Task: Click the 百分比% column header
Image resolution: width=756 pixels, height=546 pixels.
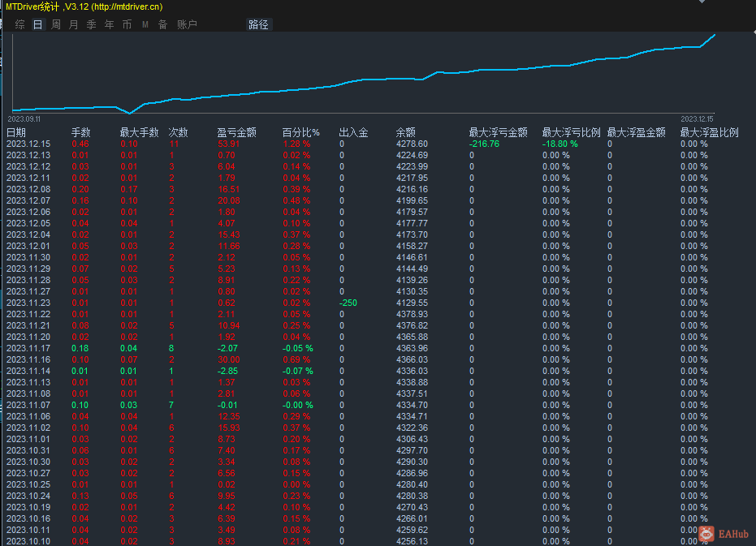Action: point(300,132)
